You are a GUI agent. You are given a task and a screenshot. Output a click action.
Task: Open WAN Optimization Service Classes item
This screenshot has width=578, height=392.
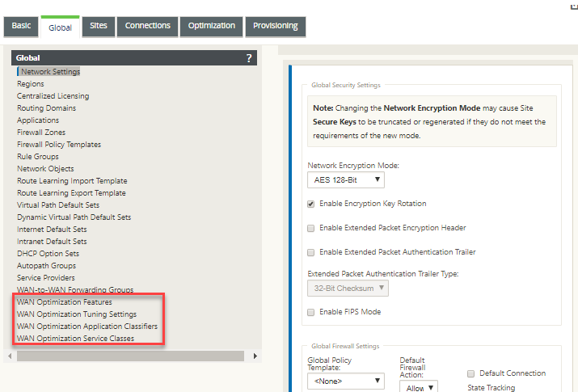tap(75, 338)
